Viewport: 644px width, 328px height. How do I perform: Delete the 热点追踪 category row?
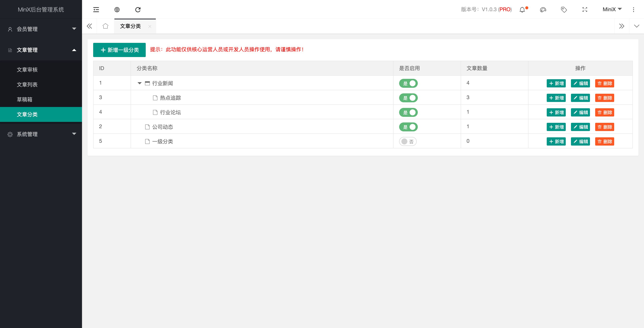point(604,98)
